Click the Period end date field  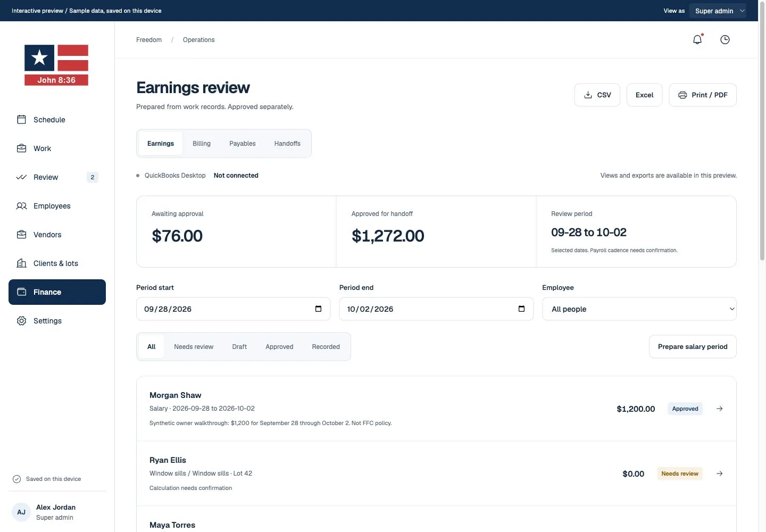436,309
